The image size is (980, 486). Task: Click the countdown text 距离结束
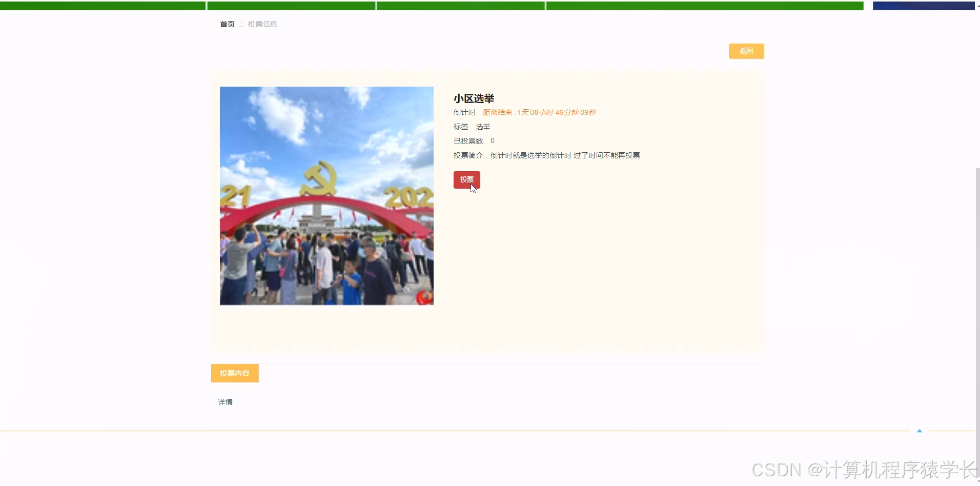coord(497,112)
